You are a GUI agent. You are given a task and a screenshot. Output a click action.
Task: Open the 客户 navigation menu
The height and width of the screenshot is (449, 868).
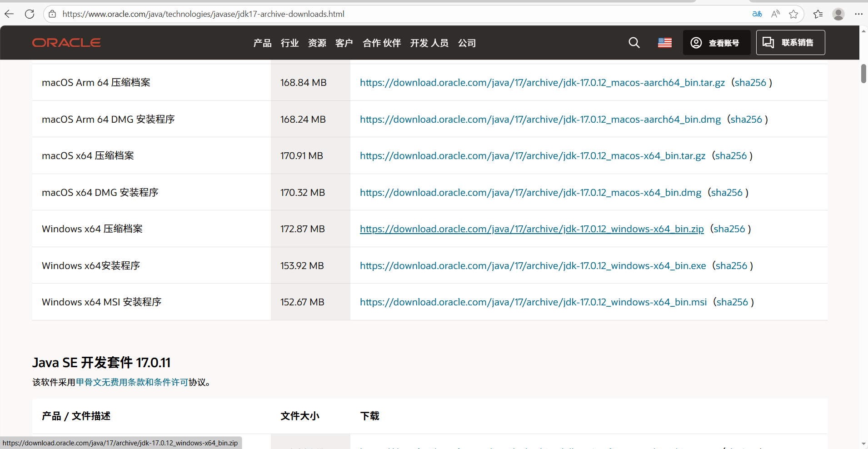tap(344, 43)
